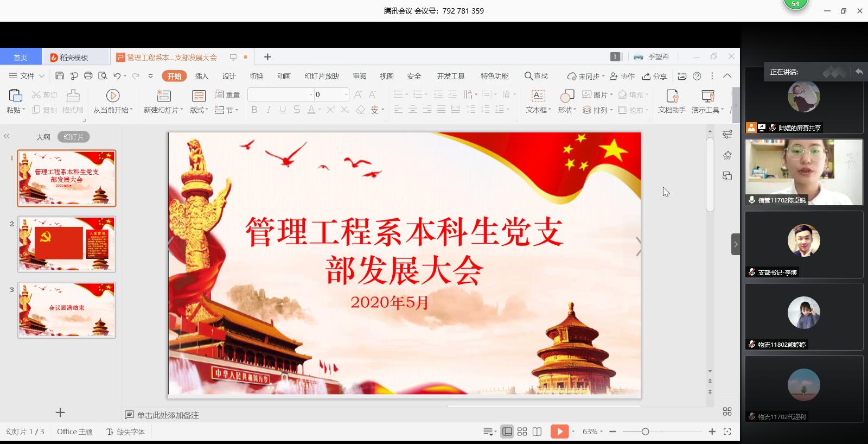Open the 形状 shapes tool

pos(566,96)
